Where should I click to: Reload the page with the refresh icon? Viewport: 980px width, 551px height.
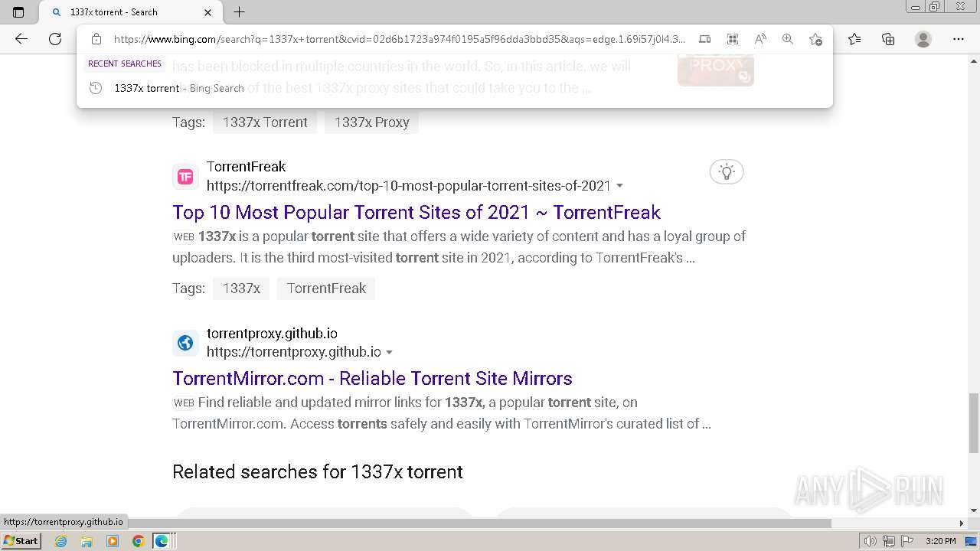click(x=55, y=39)
